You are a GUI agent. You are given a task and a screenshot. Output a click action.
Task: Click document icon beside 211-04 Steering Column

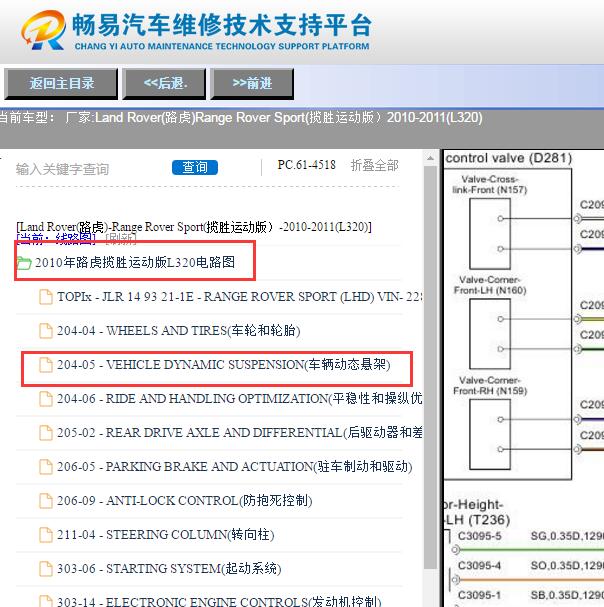click(46, 535)
